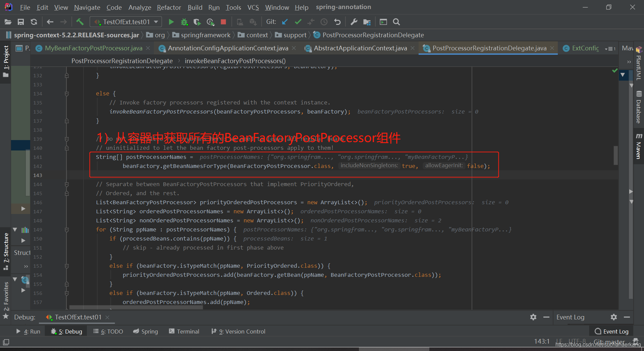This screenshot has height=351, width=644.
Task: Navigate Back with the left arrow icon
Action: tap(50, 22)
